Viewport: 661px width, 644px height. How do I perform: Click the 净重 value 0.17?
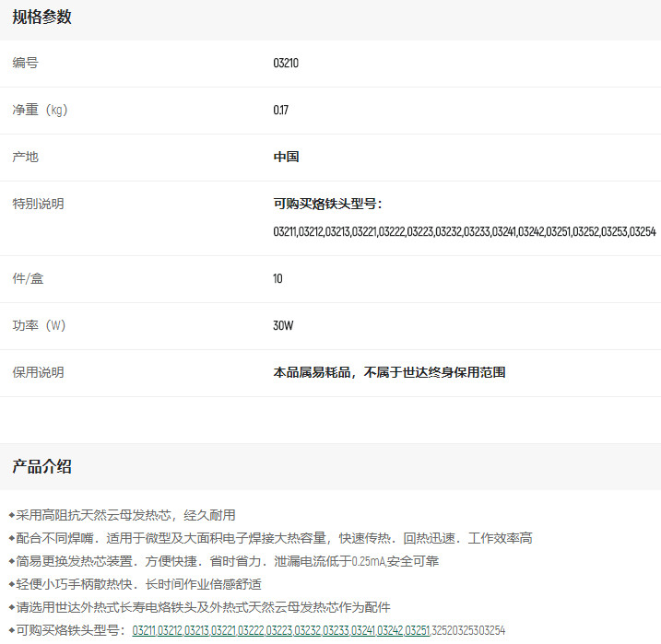[x=281, y=111]
